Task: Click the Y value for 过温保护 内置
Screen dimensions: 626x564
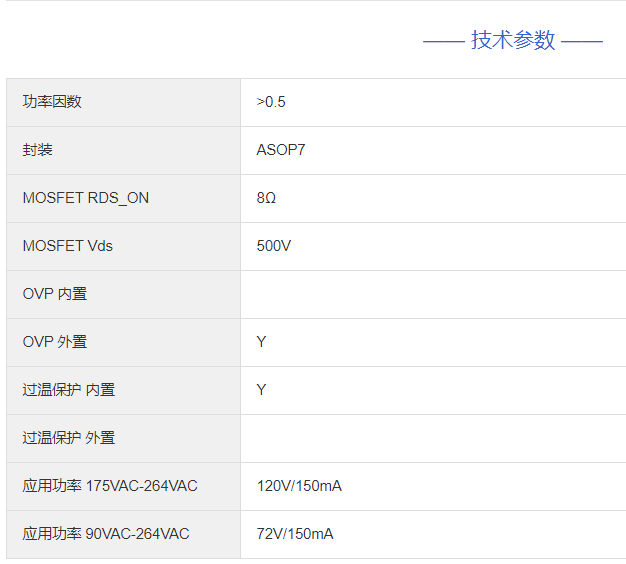Action: [x=261, y=390]
